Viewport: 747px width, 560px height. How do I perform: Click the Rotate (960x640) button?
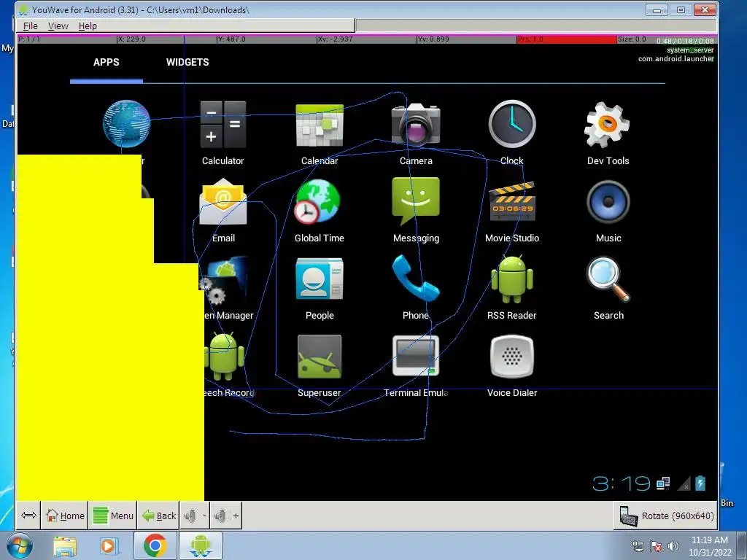point(665,516)
